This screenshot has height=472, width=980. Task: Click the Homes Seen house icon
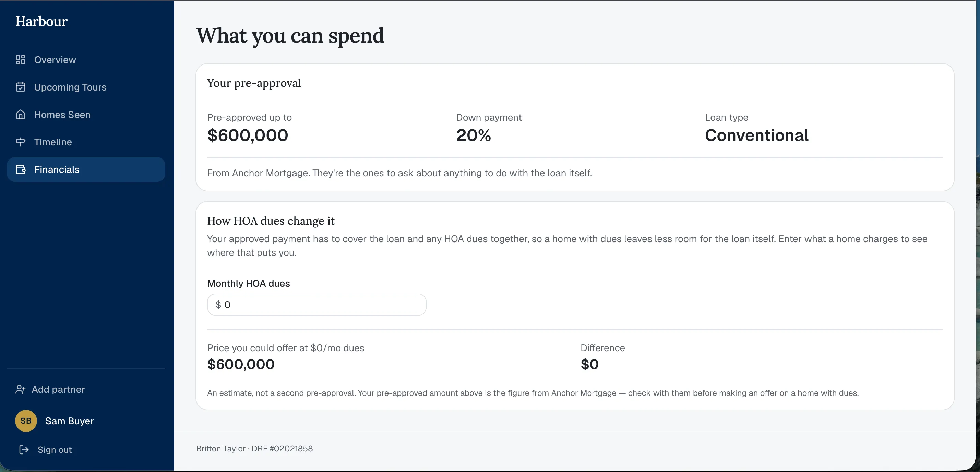21,115
